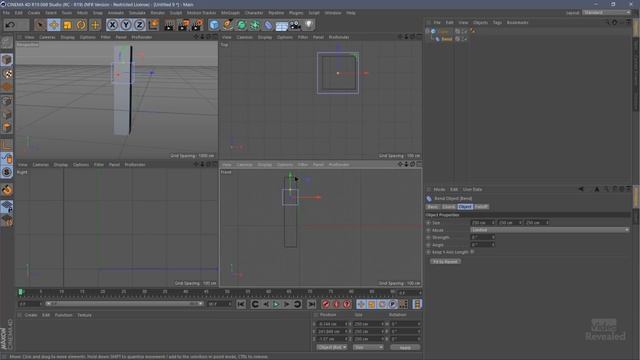Go to end of animation button

pos(311,304)
